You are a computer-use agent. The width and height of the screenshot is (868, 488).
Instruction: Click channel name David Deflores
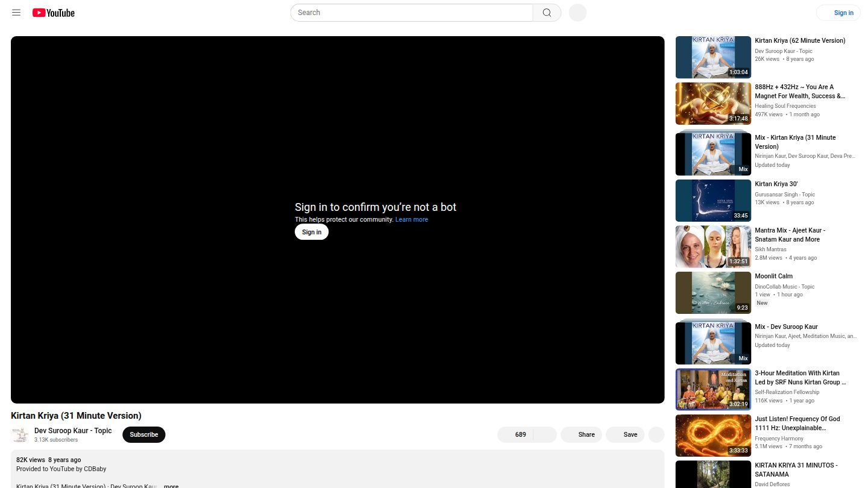[772, 484]
